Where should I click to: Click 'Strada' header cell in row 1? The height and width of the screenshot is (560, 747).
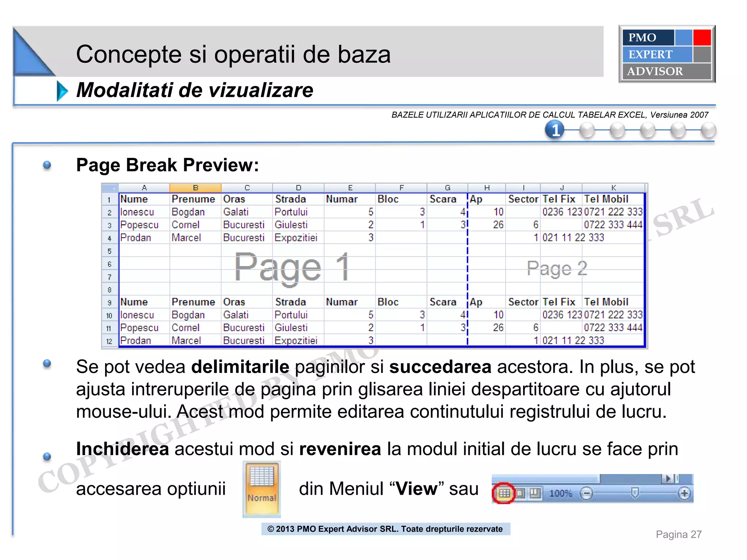(299, 199)
